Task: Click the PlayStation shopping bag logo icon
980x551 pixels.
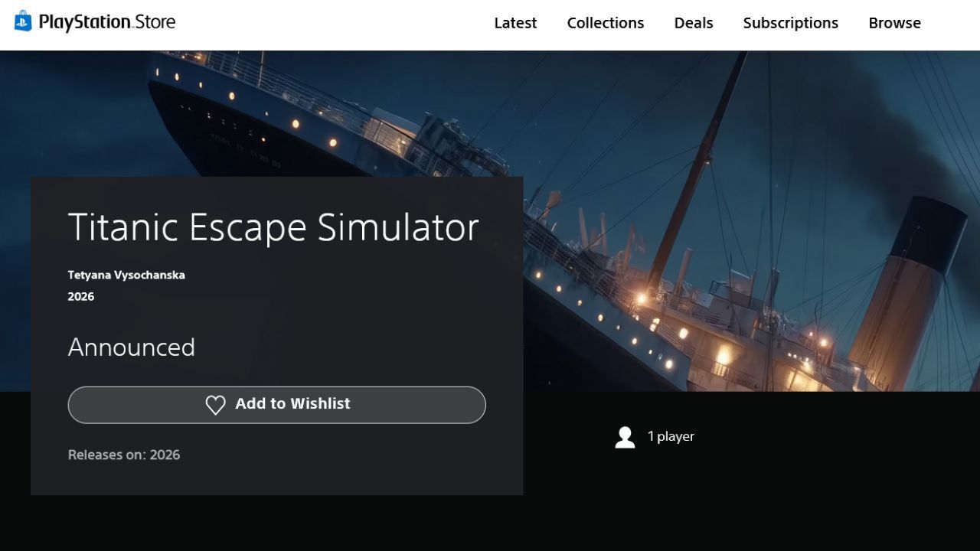Action: pos(23,21)
